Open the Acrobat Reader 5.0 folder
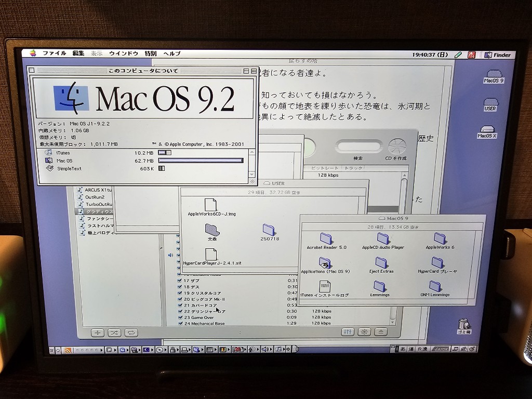532x399 pixels. click(326, 241)
